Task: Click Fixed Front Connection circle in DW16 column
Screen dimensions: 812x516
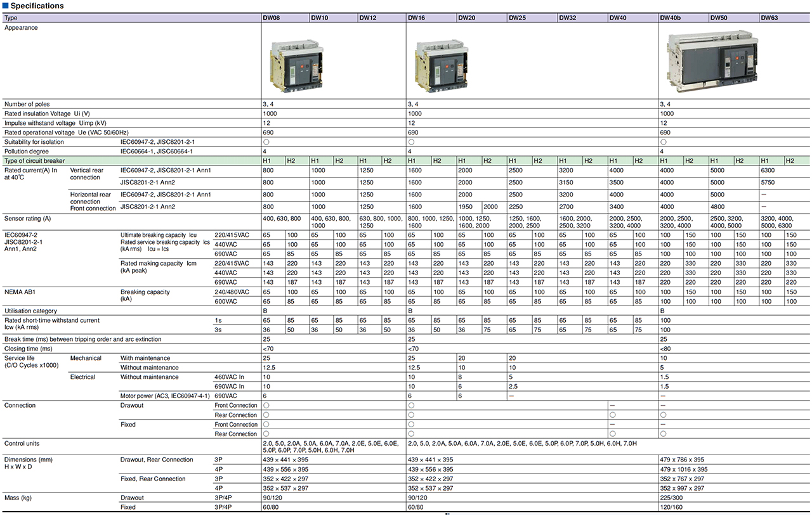Action: pyautogui.click(x=411, y=425)
